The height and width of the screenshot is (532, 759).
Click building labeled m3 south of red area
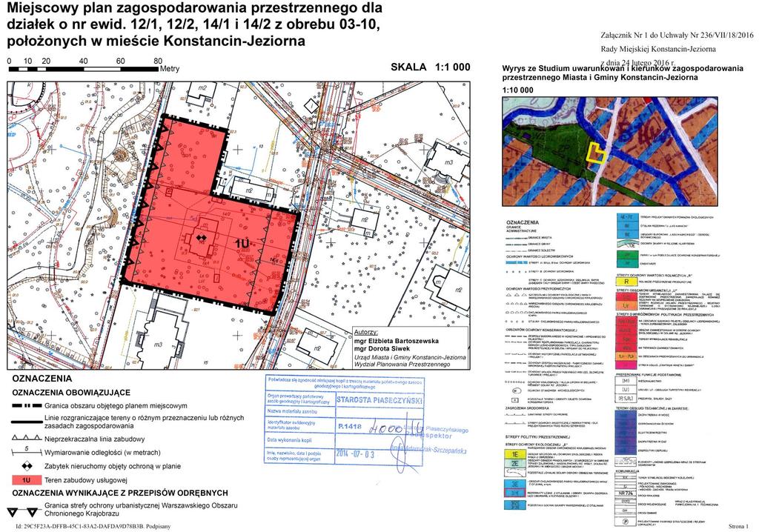click(158, 339)
